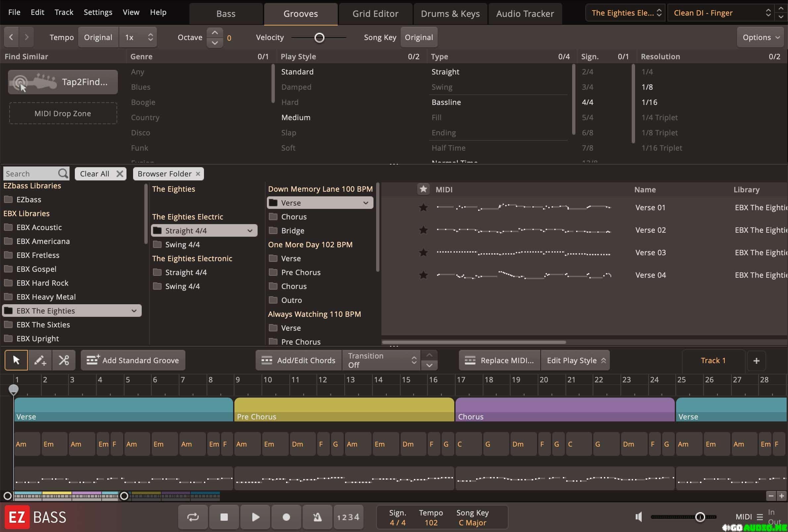Viewport: 788px width, 532px height.
Task: Increase the octave with up arrow
Action: pyautogui.click(x=215, y=32)
